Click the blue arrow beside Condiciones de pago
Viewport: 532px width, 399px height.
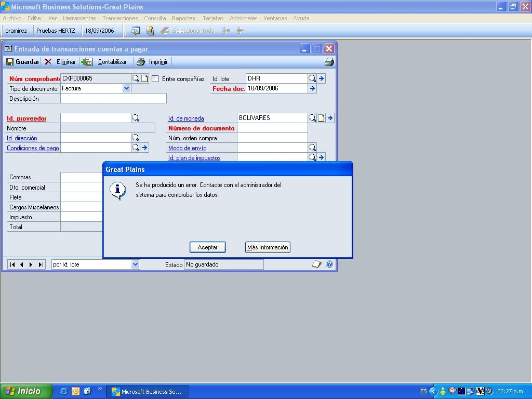pyautogui.click(x=144, y=148)
